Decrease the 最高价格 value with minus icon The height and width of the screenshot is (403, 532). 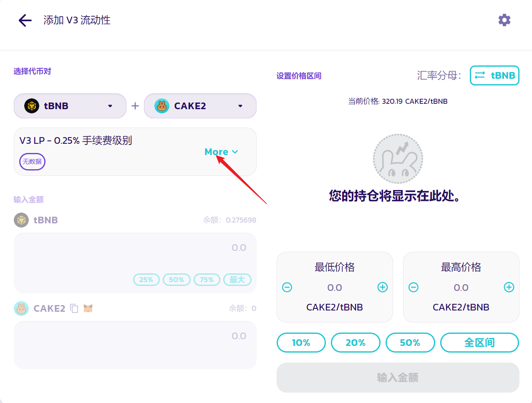tap(413, 287)
